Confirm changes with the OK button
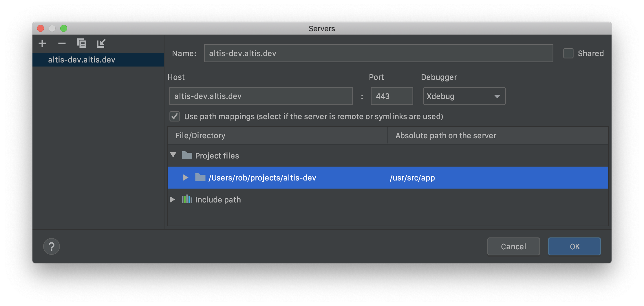Image resolution: width=644 pixels, height=306 pixels. [574, 246]
